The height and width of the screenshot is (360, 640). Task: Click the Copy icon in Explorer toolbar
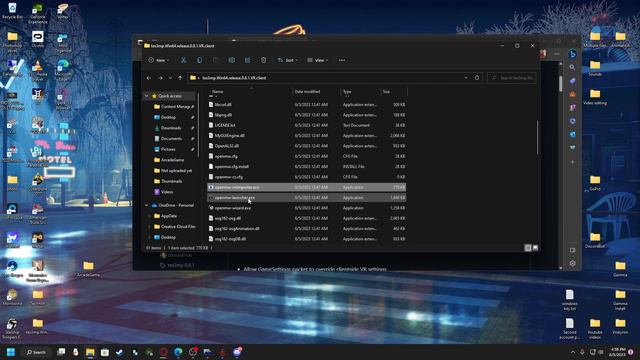click(200, 60)
